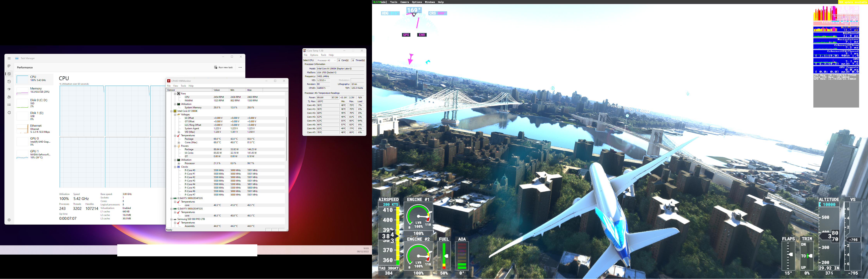Select CPU in Task Manager performance list
Viewport: 868px width, 279px height.
pyautogui.click(x=34, y=79)
